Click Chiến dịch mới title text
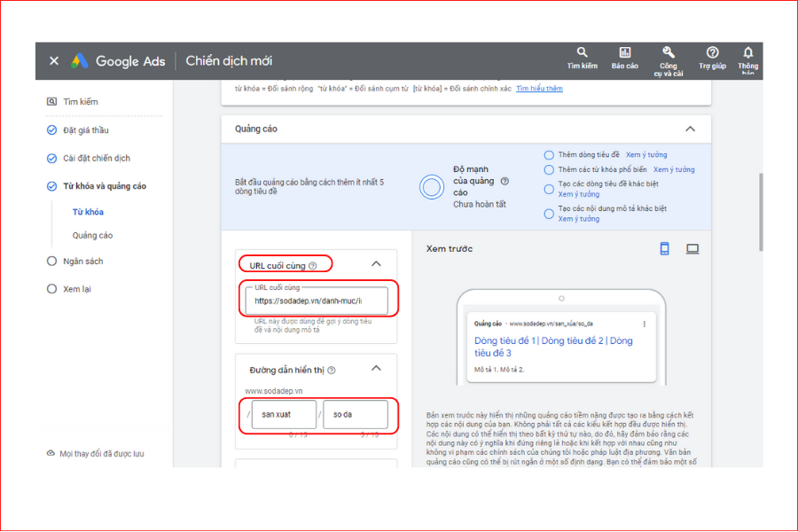This screenshot has height=532, width=798. (229, 61)
